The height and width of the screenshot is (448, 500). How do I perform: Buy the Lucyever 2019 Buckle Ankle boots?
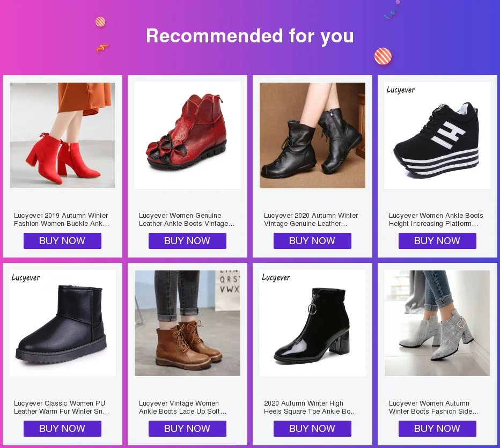(x=62, y=241)
